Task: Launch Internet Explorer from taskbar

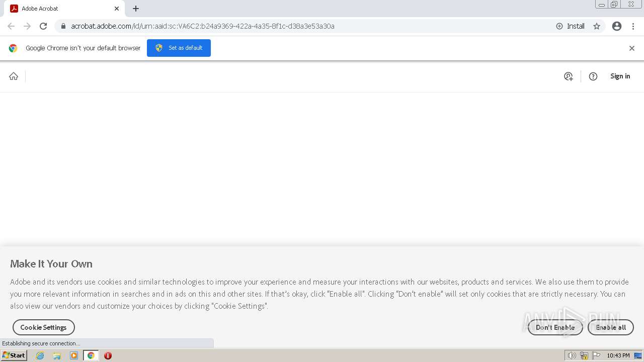Action: coord(40,355)
